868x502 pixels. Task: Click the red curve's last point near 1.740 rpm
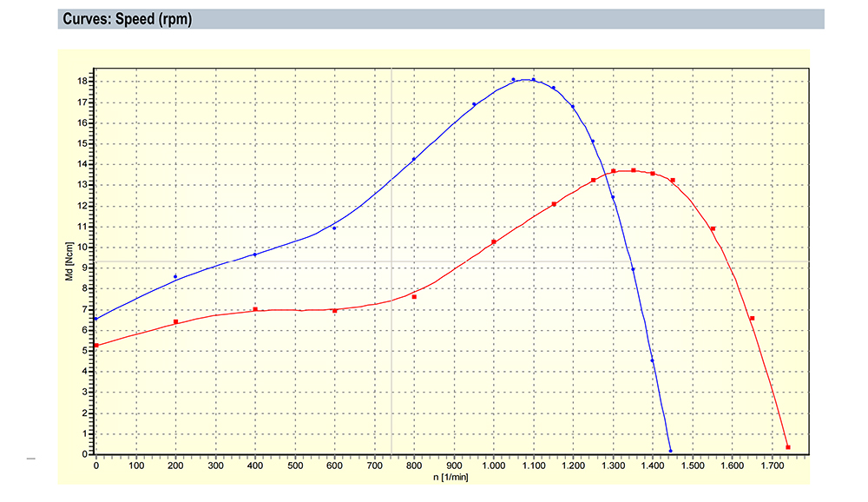coord(787,447)
